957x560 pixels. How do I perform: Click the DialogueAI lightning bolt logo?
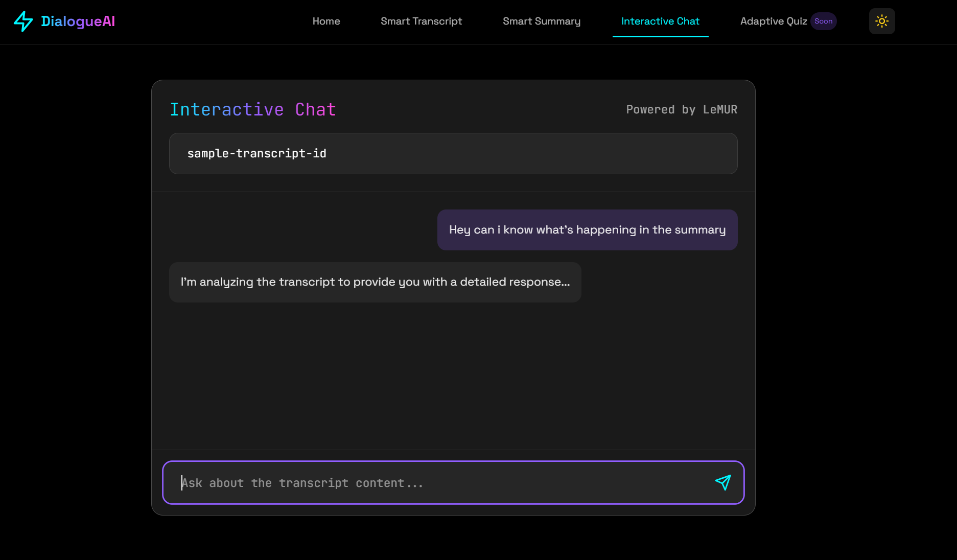23,21
